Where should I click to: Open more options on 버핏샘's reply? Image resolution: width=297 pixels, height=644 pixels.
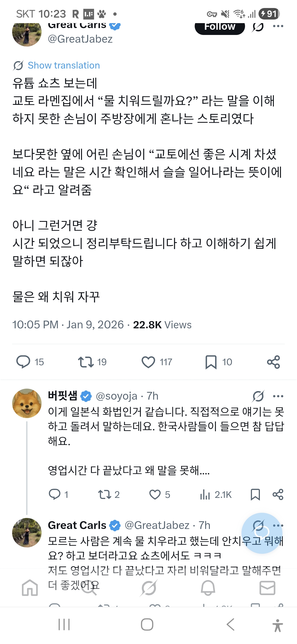[x=278, y=396]
